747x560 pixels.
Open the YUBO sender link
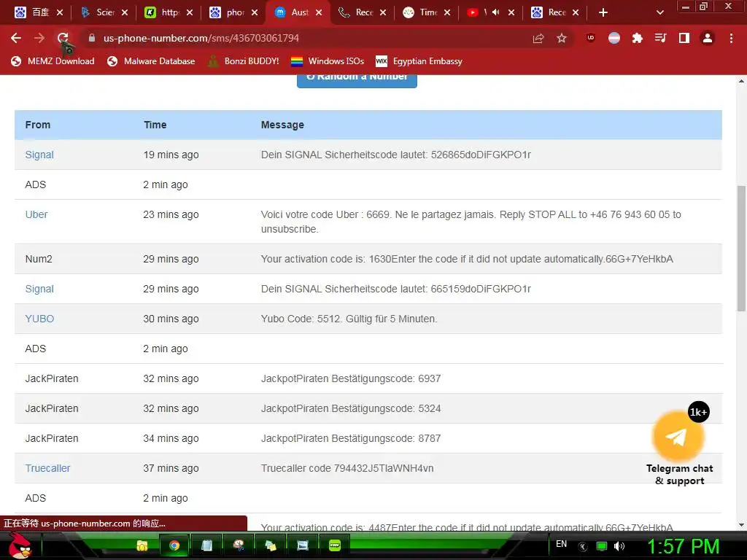coord(39,319)
